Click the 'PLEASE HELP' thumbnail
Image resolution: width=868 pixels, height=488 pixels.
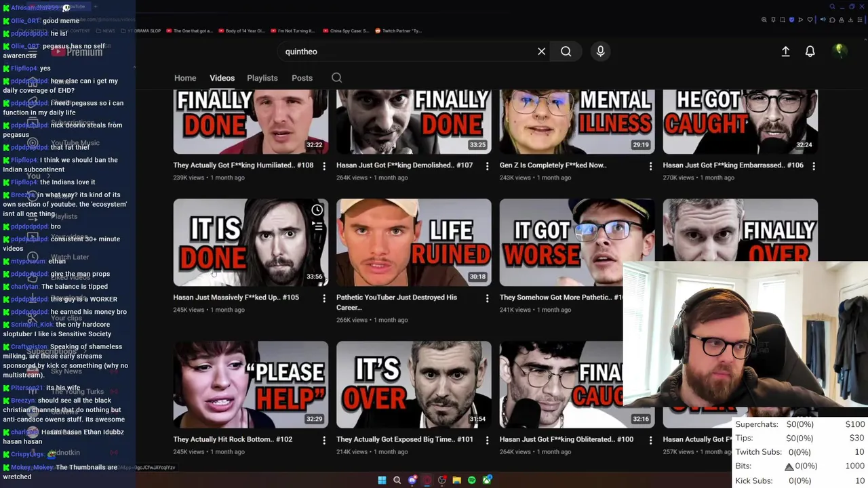click(x=250, y=384)
